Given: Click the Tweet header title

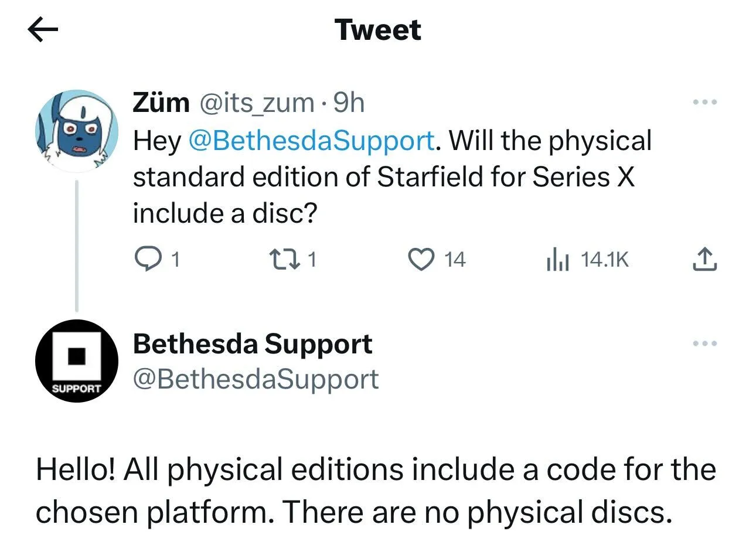Looking at the screenshot, I should 378,30.
